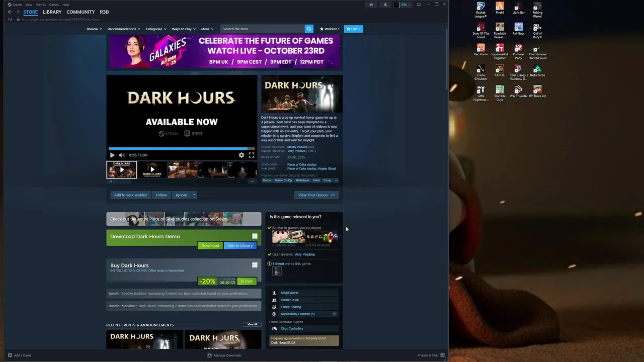The height and width of the screenshot is (362, 644).
Task: Open Supermarket Together desktop shortcut
Action: 500,52
